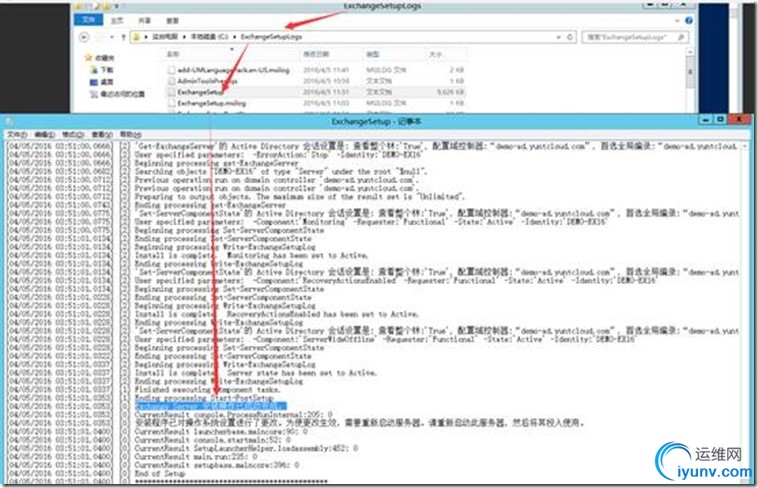758x488 pixels.
Task: Select 桌面 in the navigation pane
Action: tap(108, 82)
